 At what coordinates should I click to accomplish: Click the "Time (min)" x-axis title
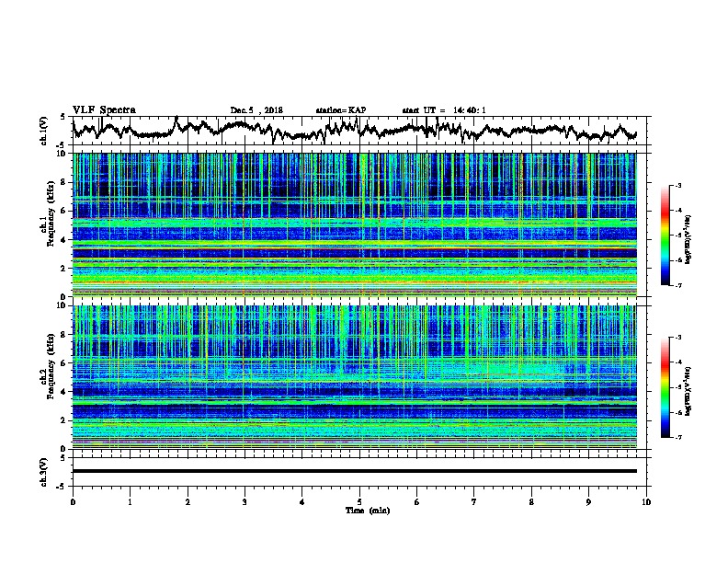[368, 511]
